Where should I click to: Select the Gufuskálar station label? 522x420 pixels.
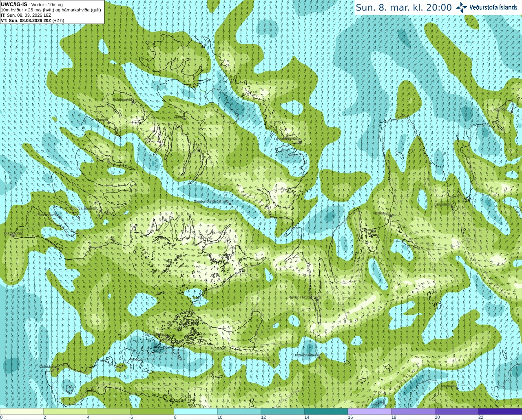click(48, 367)
